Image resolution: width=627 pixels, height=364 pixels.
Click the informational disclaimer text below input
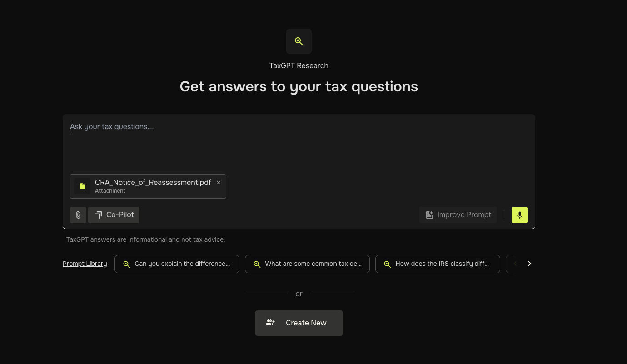point(146,239)
